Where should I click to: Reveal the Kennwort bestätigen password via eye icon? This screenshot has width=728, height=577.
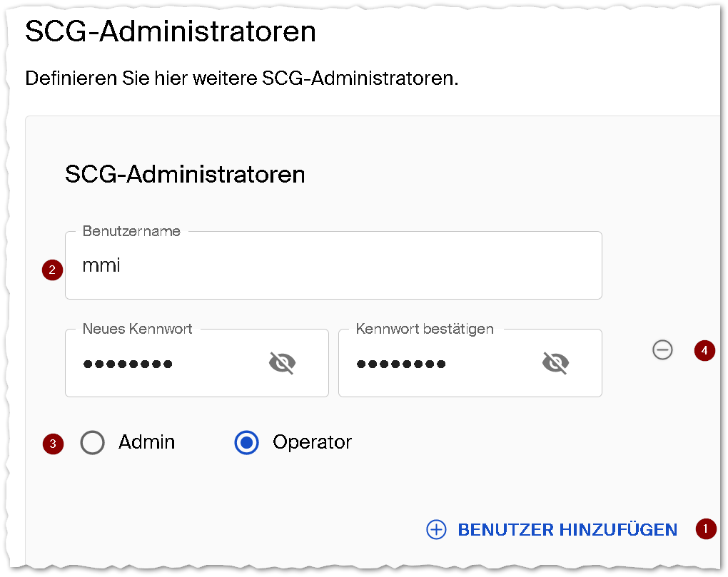pyautogui.click(x=556, y=363)
